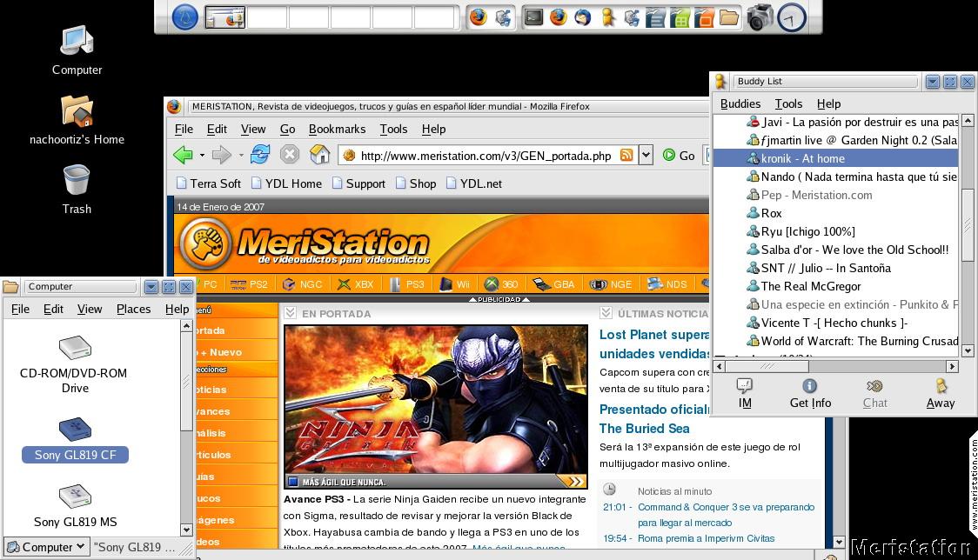Click the RSS feed icon in address bar
The width and height of the screenshot is (978, 560).
(x=626, y=156)
